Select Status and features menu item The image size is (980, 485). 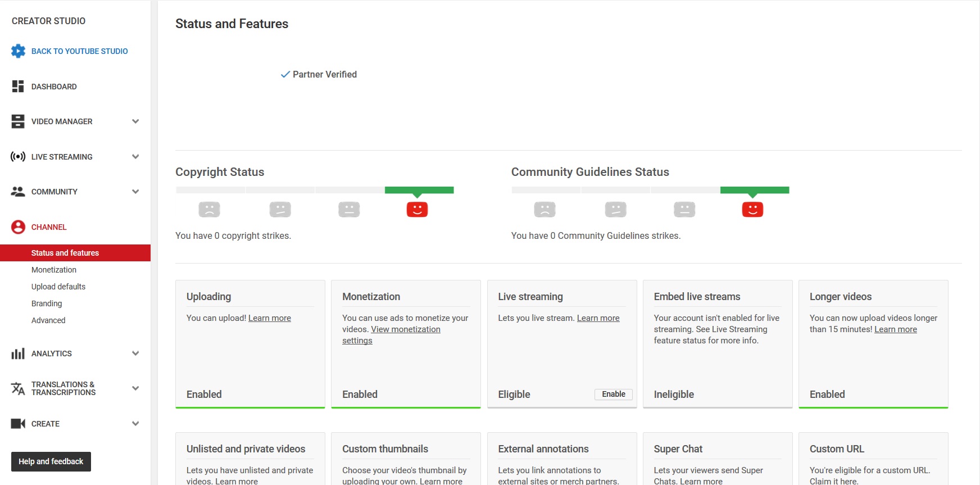pos(75,253)
